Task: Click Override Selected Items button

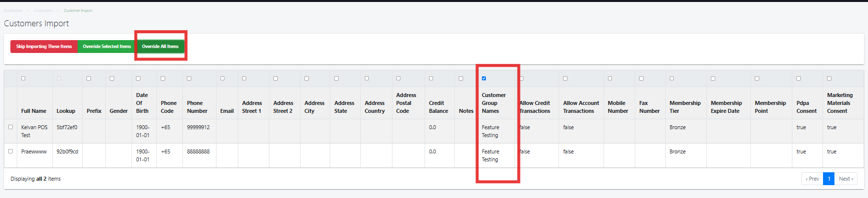Action: pyautogui.click(x=107, y=47)
